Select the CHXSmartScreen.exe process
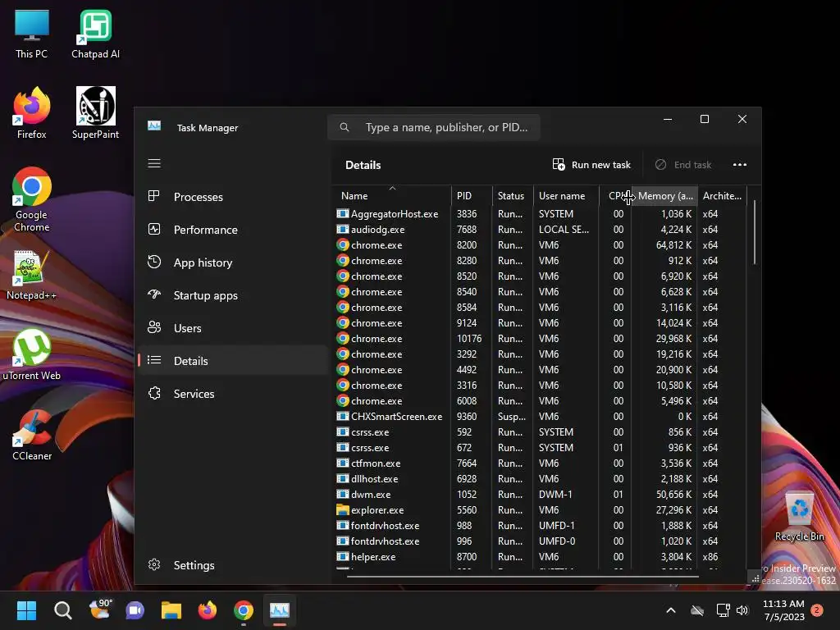Image resolution: width=840 pixels, height=630 pixels. point(541,416)
